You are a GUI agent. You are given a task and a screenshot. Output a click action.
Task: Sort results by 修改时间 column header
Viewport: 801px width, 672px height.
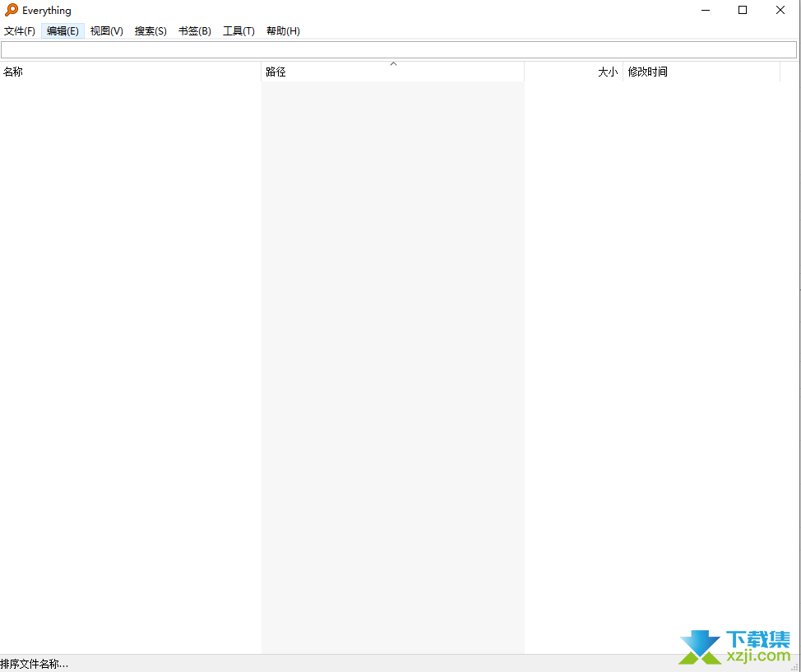[x=701, y=72]
